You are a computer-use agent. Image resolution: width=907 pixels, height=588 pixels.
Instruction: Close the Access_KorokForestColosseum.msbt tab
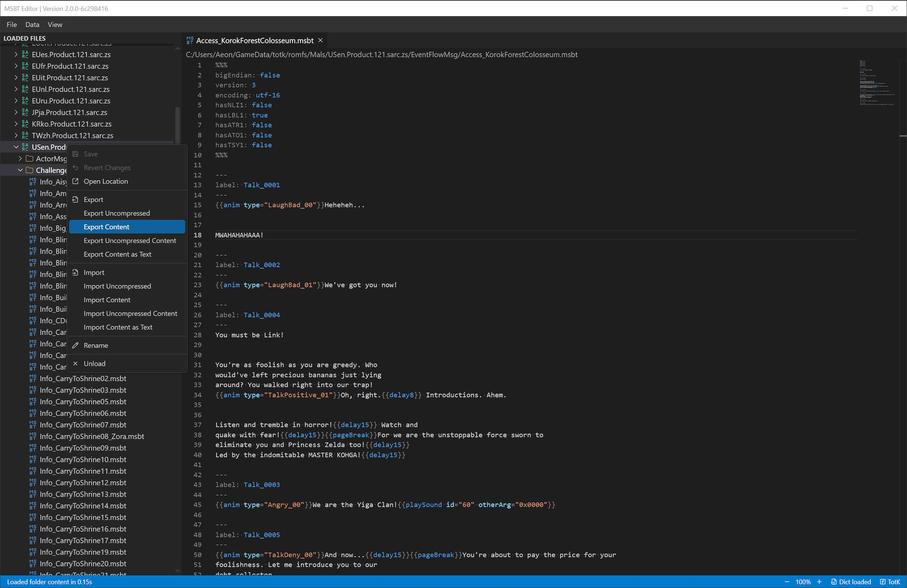pyautogui.click(x=321, y=40)
